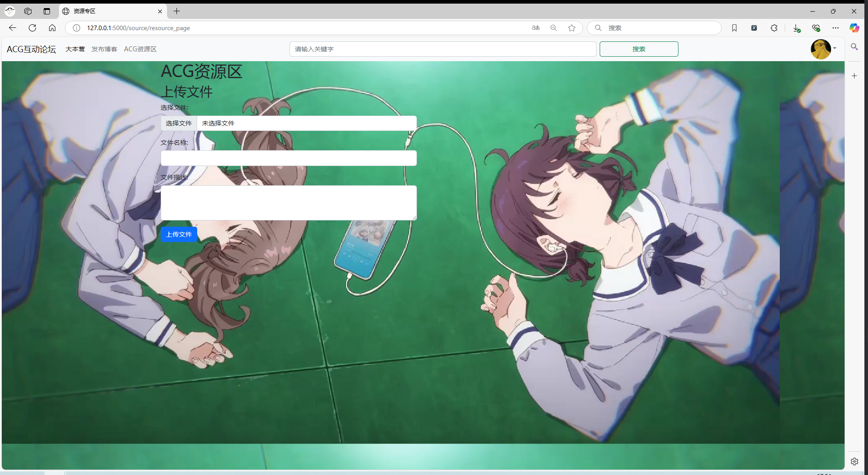Open the 大本营 nav item
The width and height of the screenshot is (868, 475).
(x=75, y=49)
